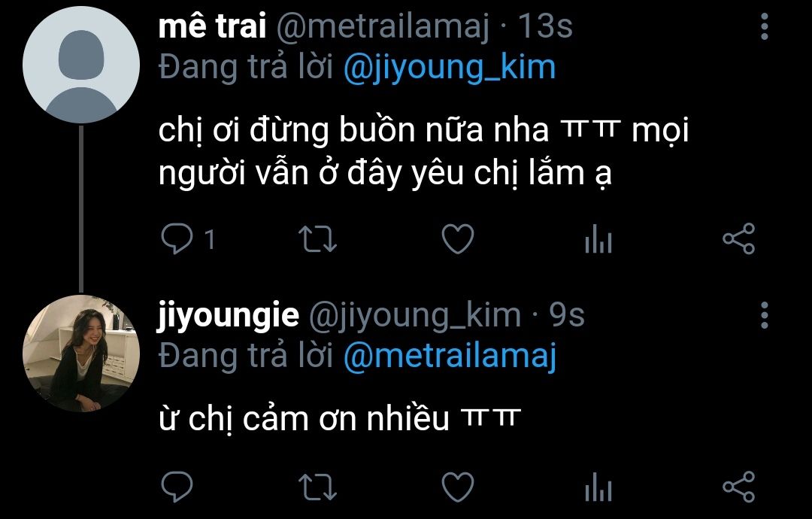Click the jiyoungie display name
812x519 pixels.
click(229, 315)
